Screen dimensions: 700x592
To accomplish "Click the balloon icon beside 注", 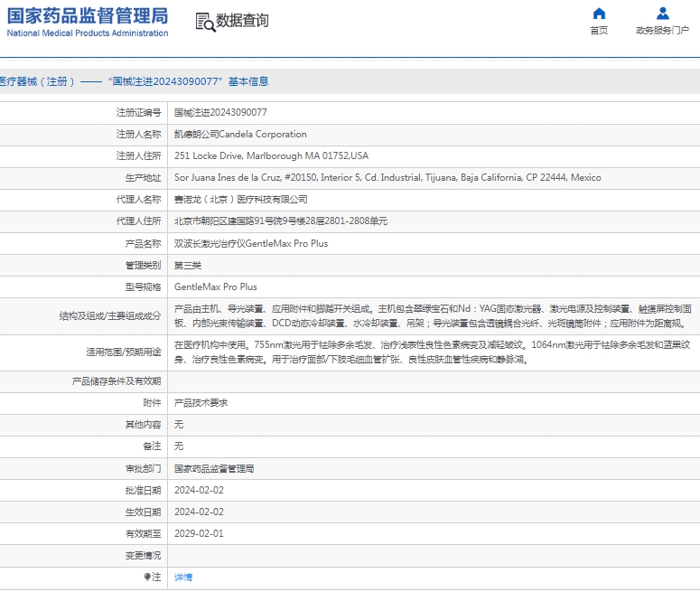I will coord(147,577).
